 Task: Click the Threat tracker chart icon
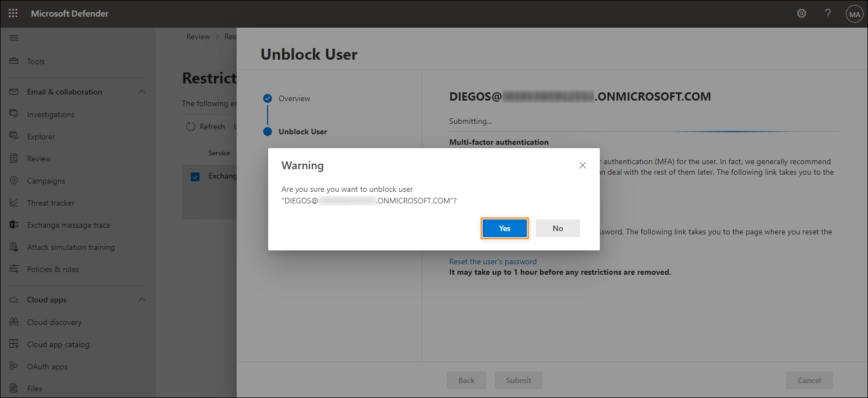click(14, 202)
